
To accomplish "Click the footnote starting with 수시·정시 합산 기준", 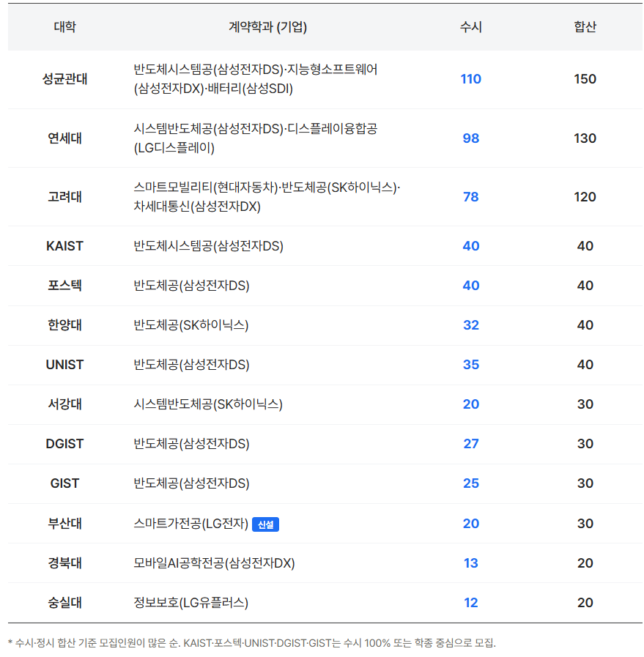I will [252, 643].
